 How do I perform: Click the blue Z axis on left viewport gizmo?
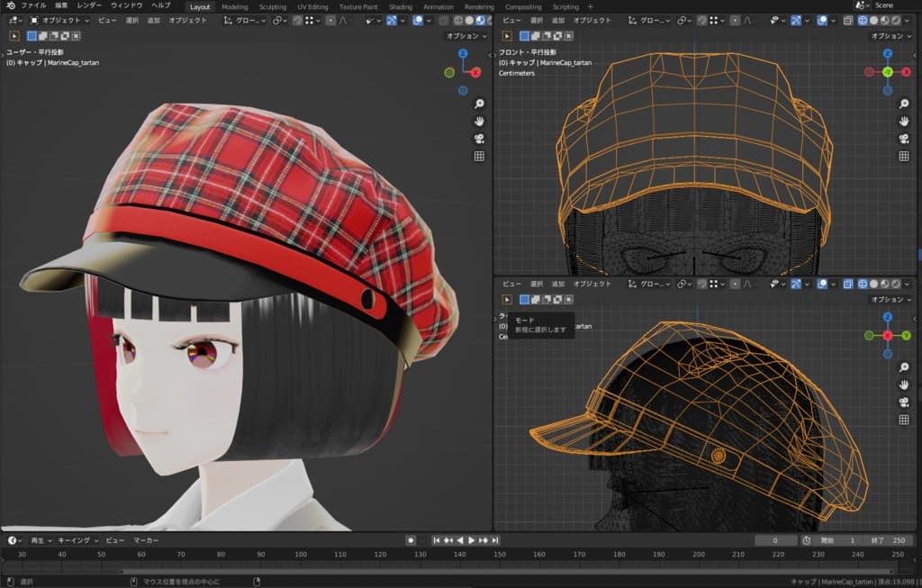tap(462, 54)
